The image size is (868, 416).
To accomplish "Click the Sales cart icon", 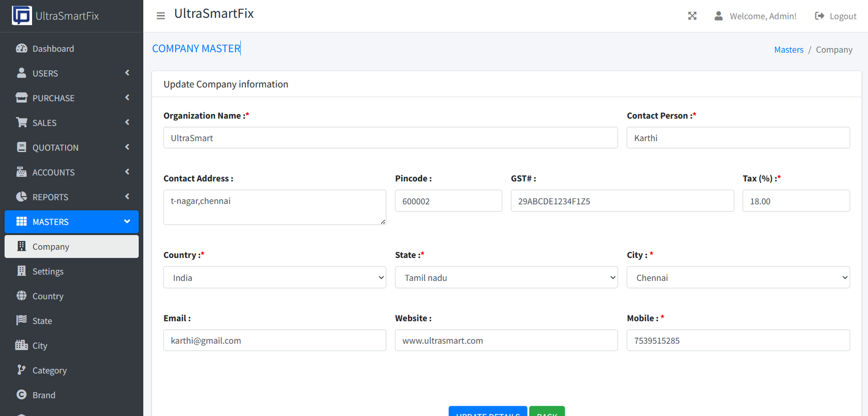I will [x=22, y=122].
